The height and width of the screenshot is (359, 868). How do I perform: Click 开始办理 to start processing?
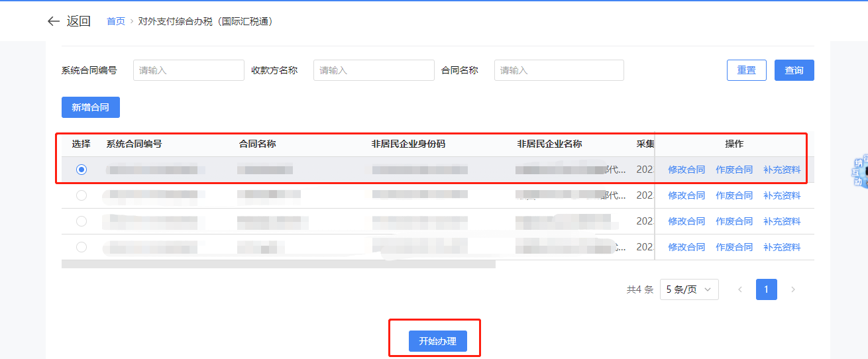pos(437,341)
